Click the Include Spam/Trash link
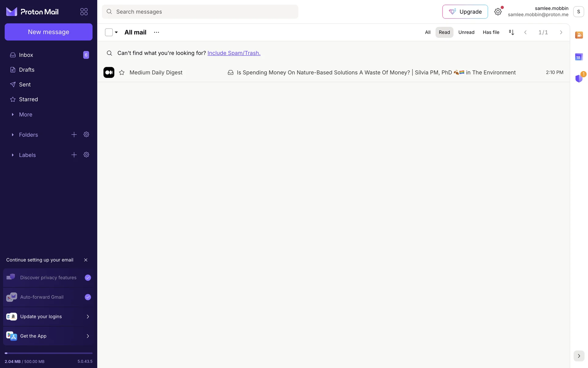This screenshot has width=588, height=368. click(x=234, y=53)
